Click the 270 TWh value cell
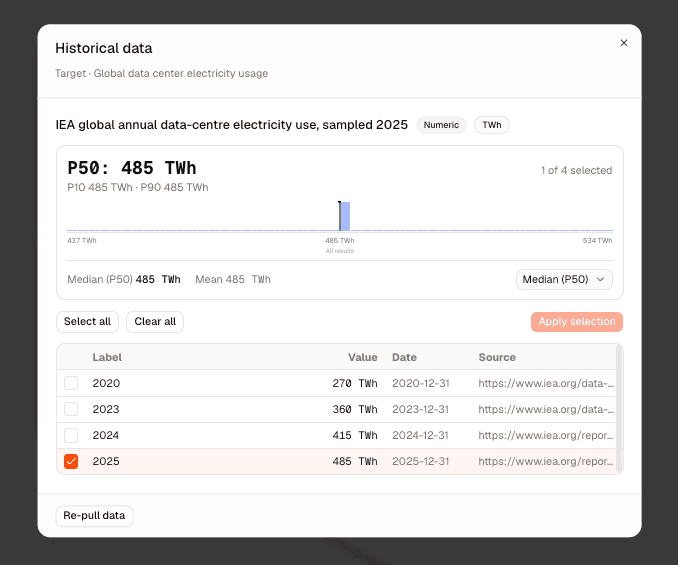Image resolution: width=678 pixels, height=565 pixels. tap(355, 383)
